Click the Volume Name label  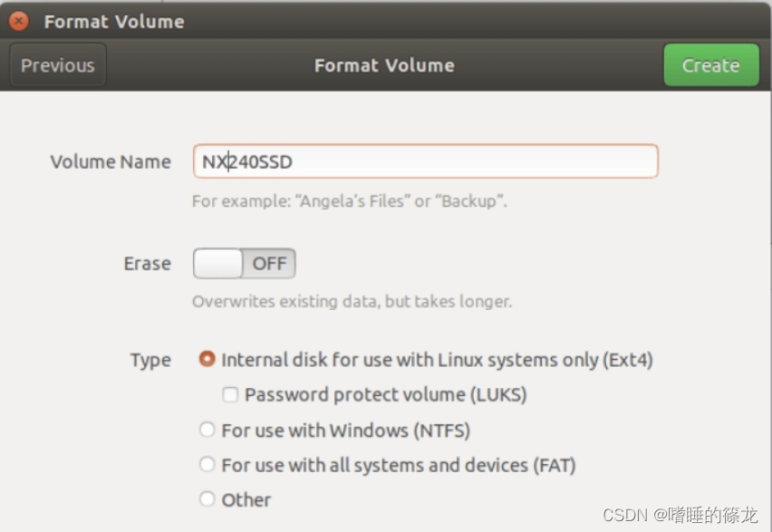pos(111,162)
